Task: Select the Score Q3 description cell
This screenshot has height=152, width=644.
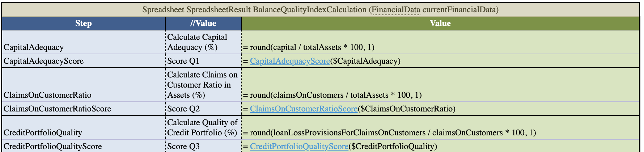Action: pyautogui.click(x=183, y=147)
